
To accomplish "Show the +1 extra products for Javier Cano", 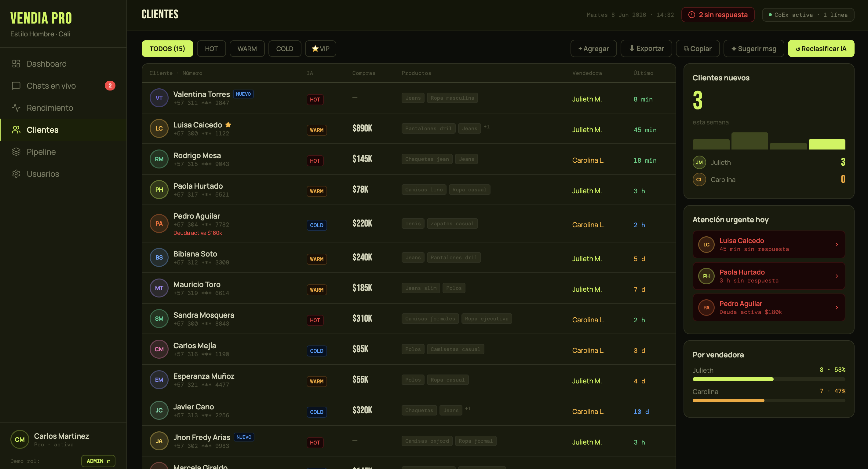I will click(468, 408).
